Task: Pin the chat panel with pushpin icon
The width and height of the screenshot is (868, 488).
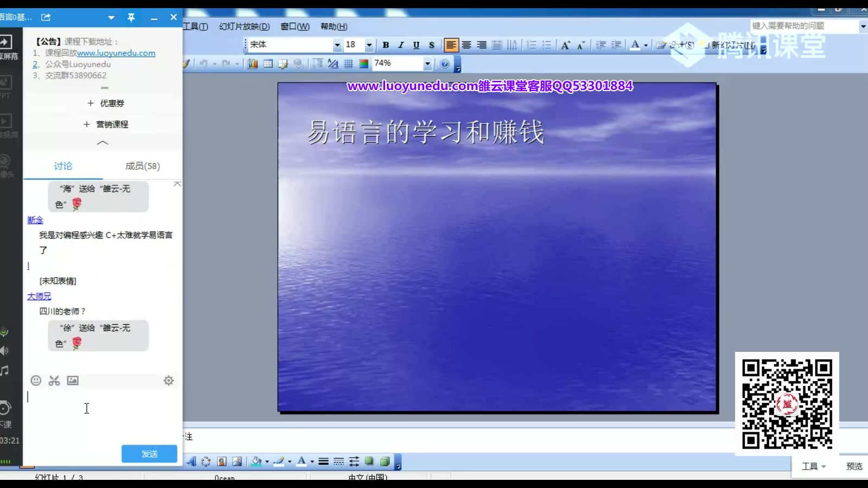Action: 131,17
